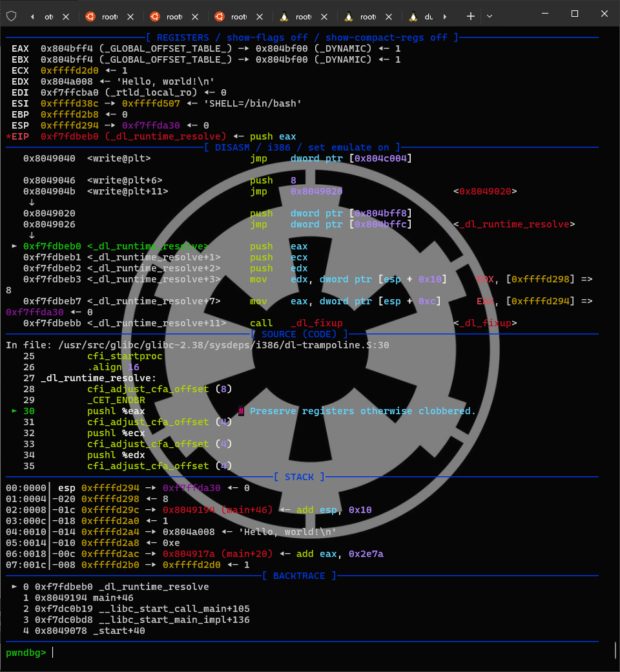Click the terminal scrollbar thumb

pyautogui.click(x=615, y=650)
